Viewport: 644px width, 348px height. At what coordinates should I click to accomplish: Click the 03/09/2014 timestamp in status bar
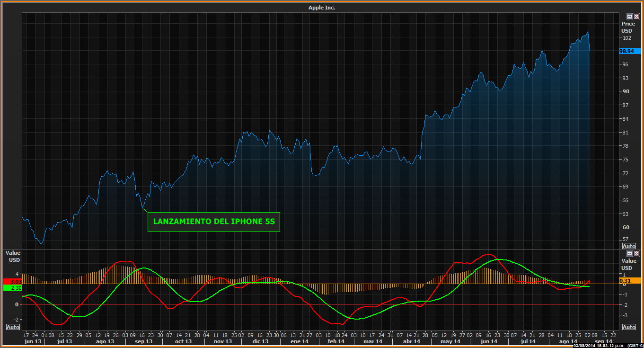point(599,346)
